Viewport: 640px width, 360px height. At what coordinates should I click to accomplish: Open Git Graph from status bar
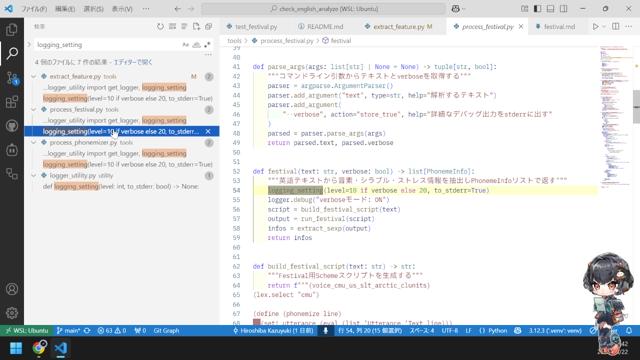click(x=166, y=331)
